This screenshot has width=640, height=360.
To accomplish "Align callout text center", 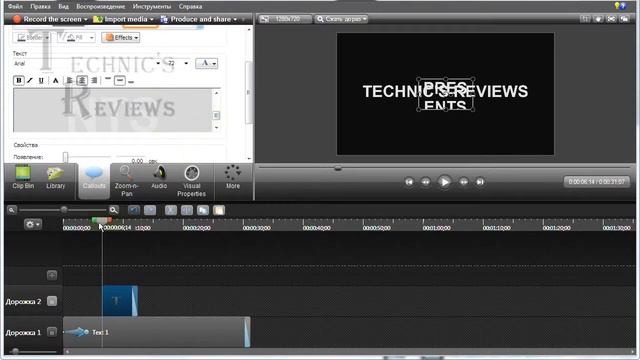I will pyautogui.click(x=82, y=80).
